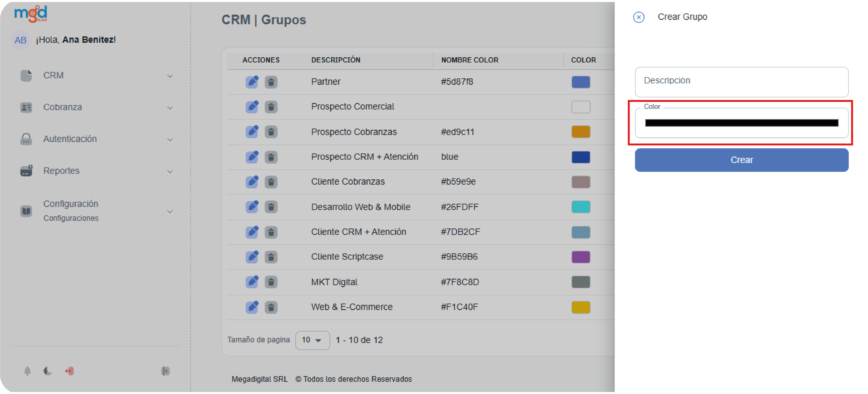The width and height of the screenshot is (868, 394).
Task: Edit the Cliente Scriptcase group
Action: pyautogui.click(x=252, y=257)
